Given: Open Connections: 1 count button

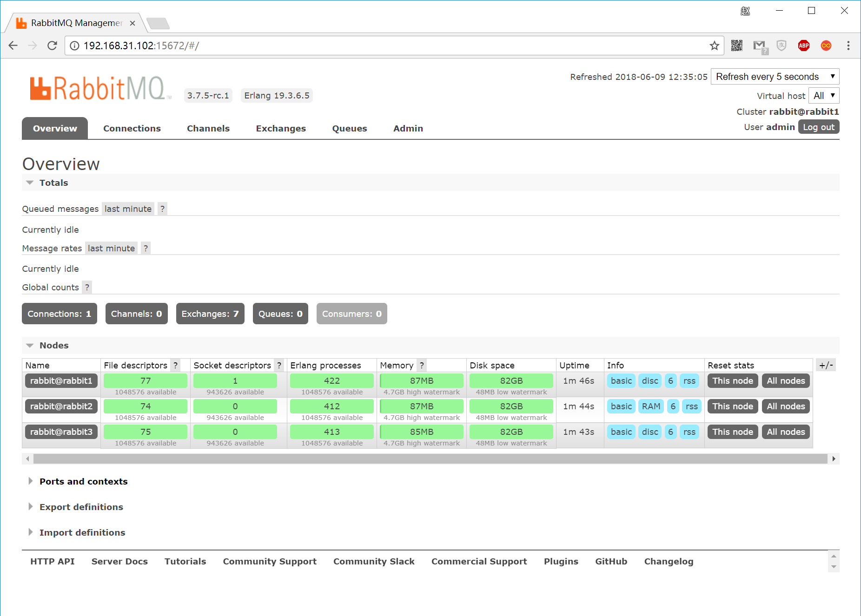Looking at the screenshot, I should click(x=60, y=314).
